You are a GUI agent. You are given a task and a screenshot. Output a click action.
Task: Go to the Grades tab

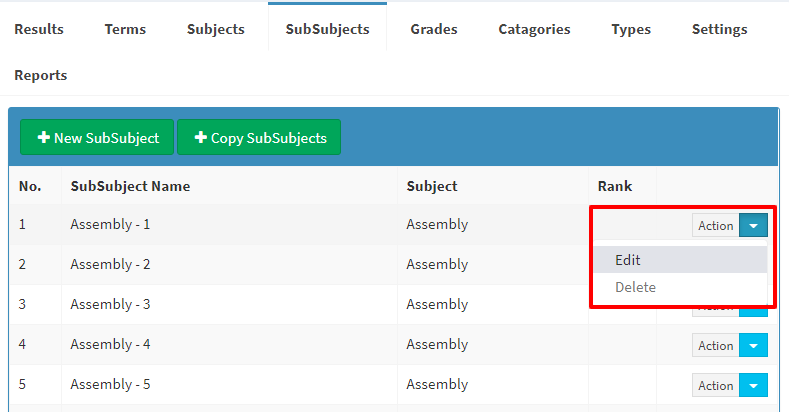pos(434,29)
